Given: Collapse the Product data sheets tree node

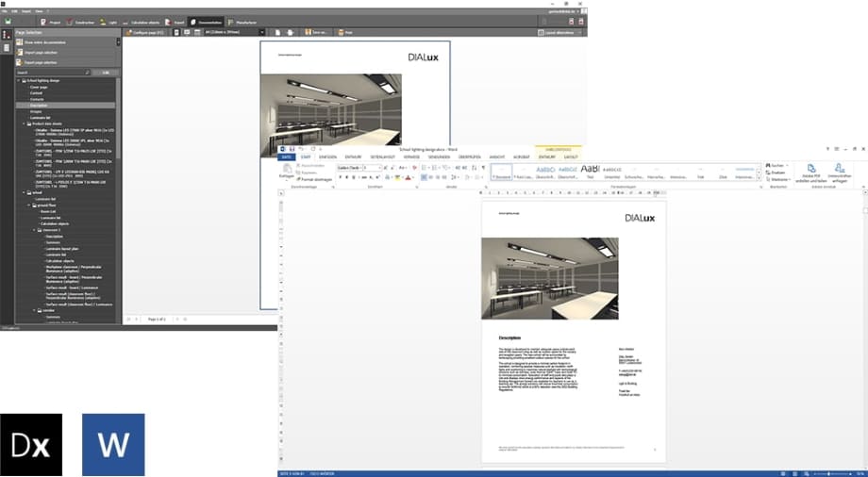Looking at the screenshot, I should [x=24, y=123].
